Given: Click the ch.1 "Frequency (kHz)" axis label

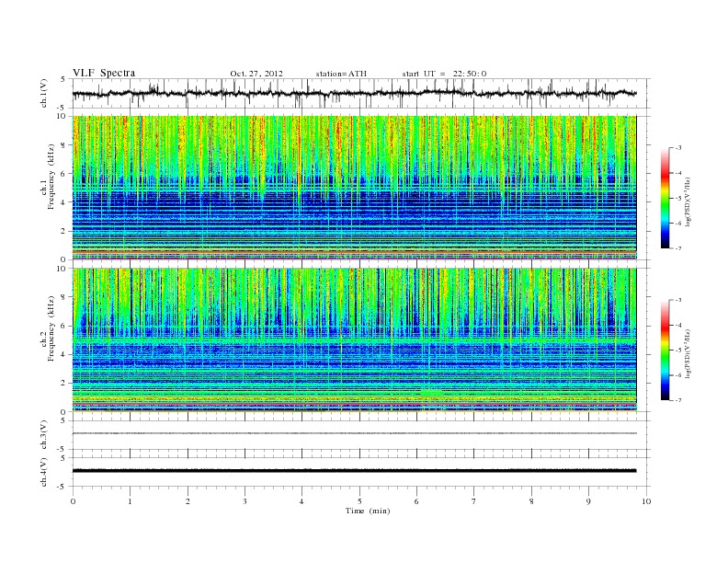Looking at the screenshot, I should [x=52, y=177].
